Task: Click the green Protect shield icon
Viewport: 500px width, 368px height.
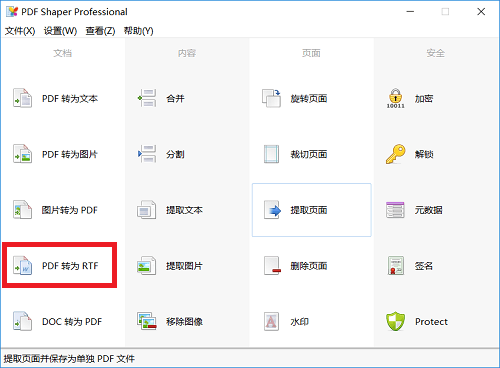Action: [395, 321]
